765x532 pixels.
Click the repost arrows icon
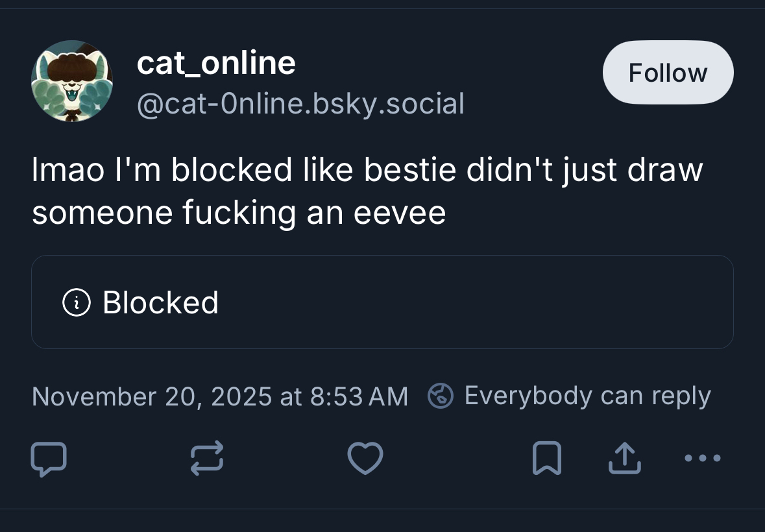(x=207, y=459)
